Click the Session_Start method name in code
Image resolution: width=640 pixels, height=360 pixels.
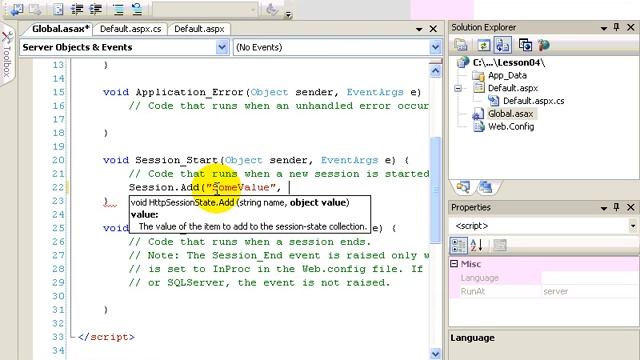tap(177, 160)
